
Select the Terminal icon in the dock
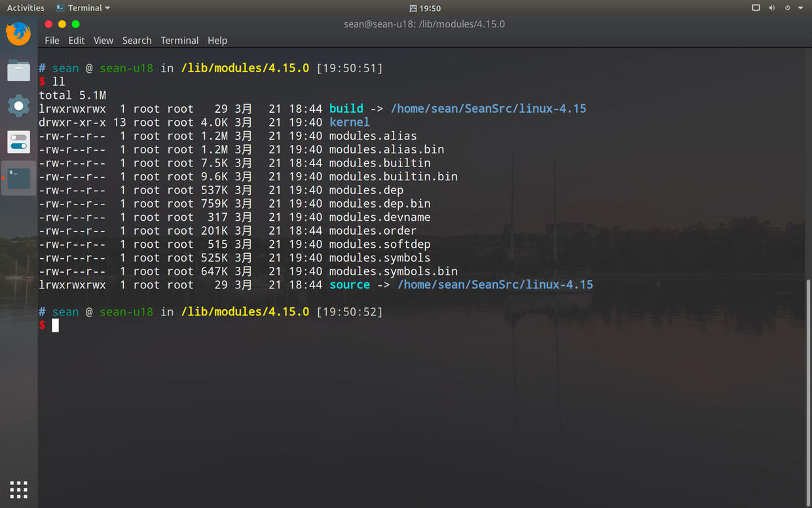click(18, 178)
